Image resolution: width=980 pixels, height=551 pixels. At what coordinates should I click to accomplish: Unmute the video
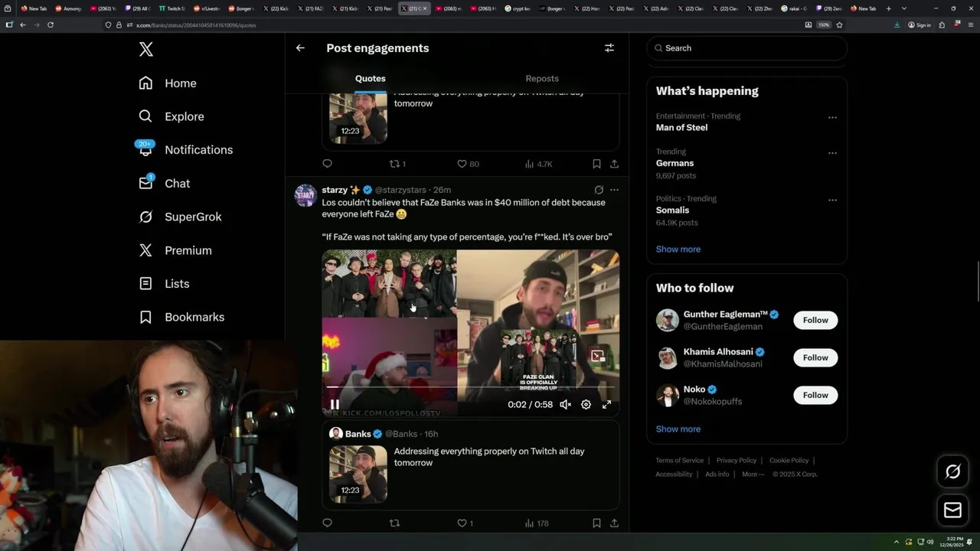(x=565, y=405)
